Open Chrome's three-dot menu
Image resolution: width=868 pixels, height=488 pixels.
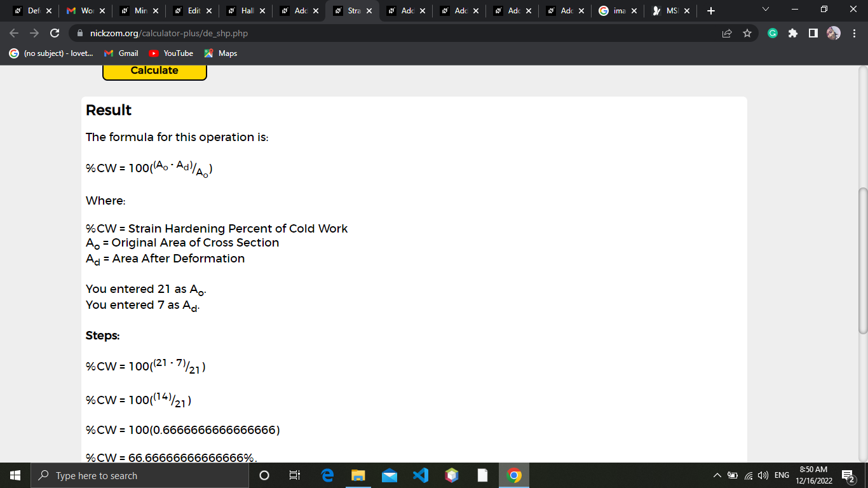pyautogui.click(x=855, y=33)
